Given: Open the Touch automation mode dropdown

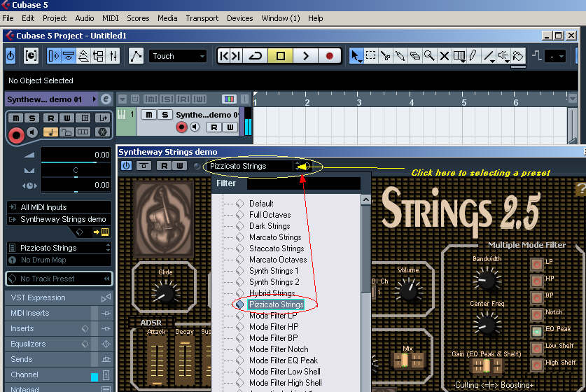Looking at the screenshot, I should point(178,56).
